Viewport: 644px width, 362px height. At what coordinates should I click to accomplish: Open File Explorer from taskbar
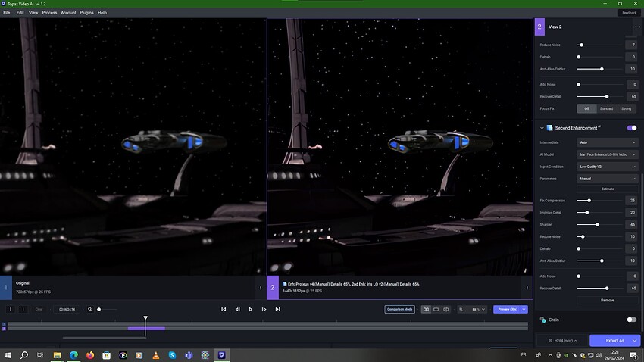[x=57, y=355]
